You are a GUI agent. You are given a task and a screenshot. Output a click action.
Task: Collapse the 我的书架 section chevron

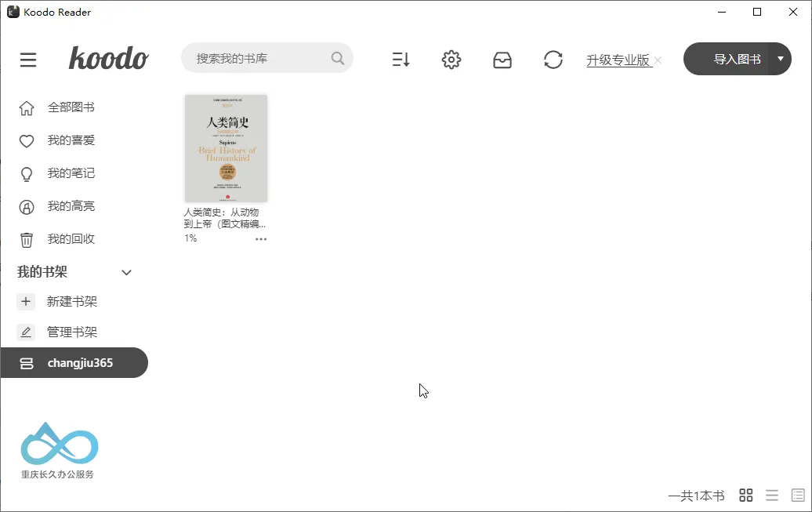pyautogui.click(x=126, y=273)
